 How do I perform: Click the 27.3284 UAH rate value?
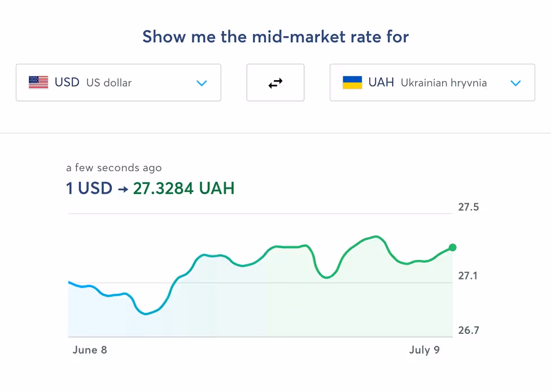[x=183, y=189]
